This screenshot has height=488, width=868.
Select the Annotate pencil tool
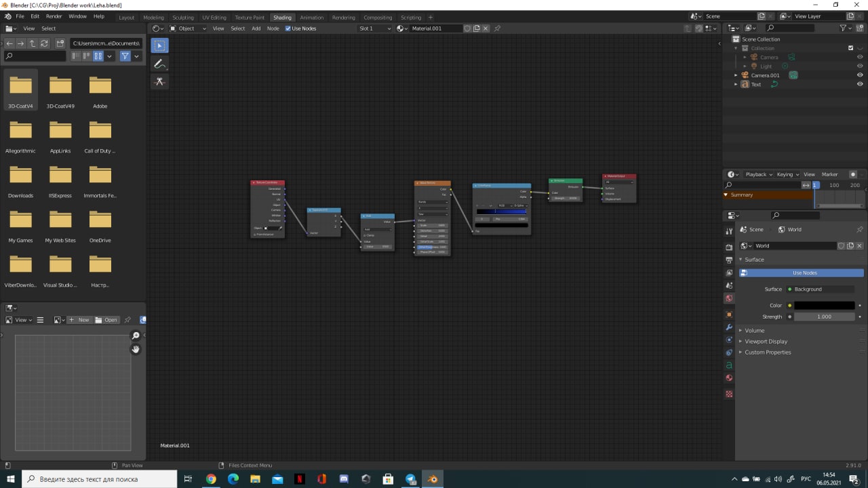coord(159,64)
